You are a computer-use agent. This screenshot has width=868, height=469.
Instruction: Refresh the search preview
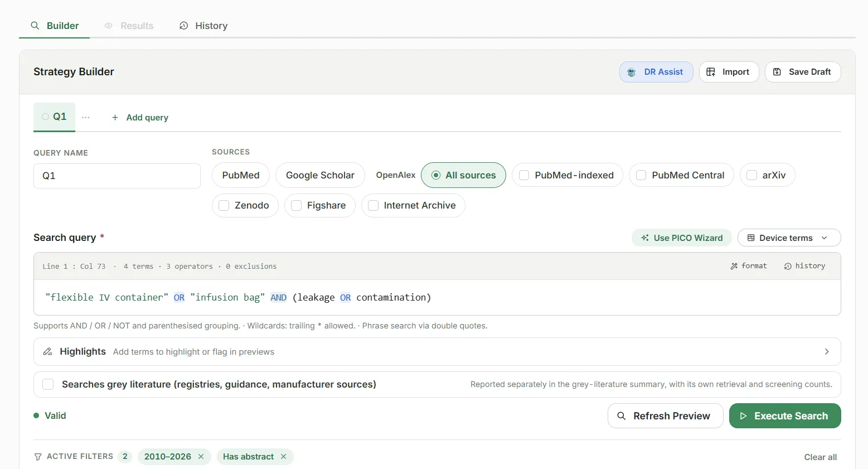click(x=665, y=416)
